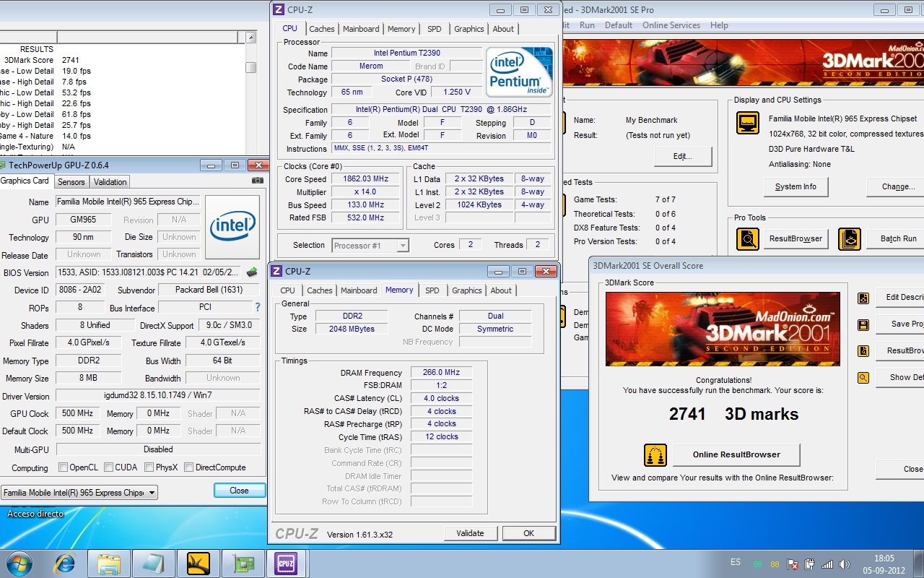Switch to GPU-Z taskbar item
This screenshot has height=578, width=924.
click(x=243, y=564)
